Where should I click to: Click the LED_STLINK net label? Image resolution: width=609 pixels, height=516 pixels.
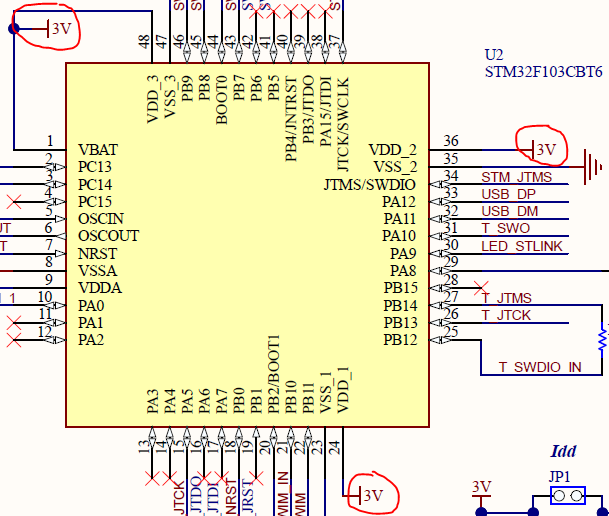[x=522, y=246]
